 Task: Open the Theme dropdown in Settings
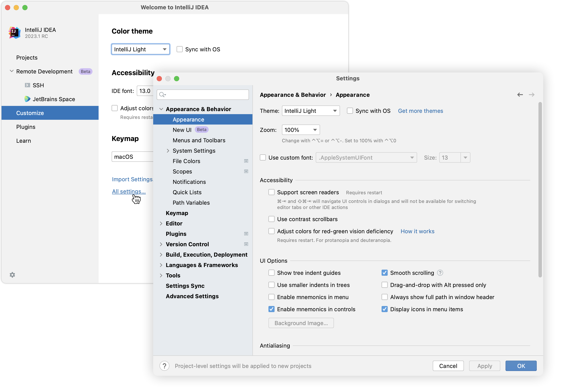[311, 111]
